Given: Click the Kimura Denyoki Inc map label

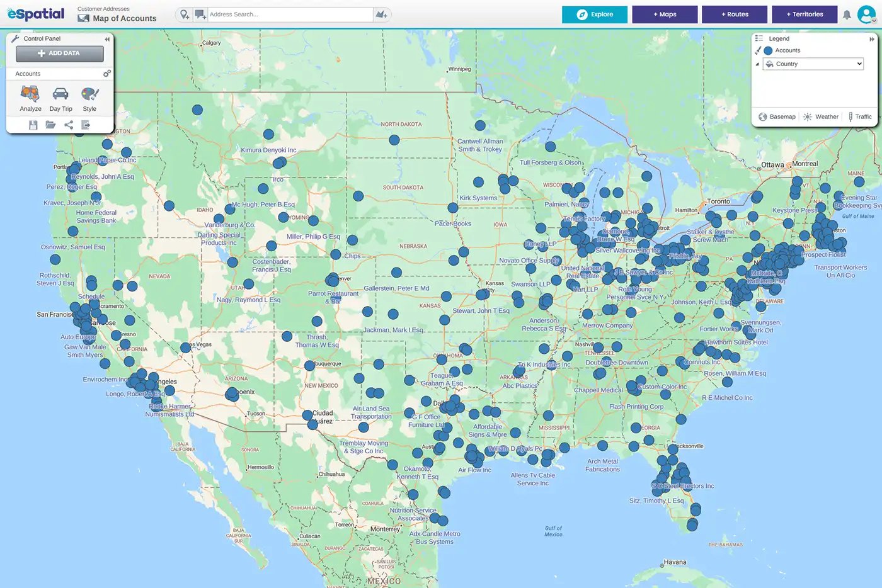Looking at the screenshot, I should coord(268,150).
